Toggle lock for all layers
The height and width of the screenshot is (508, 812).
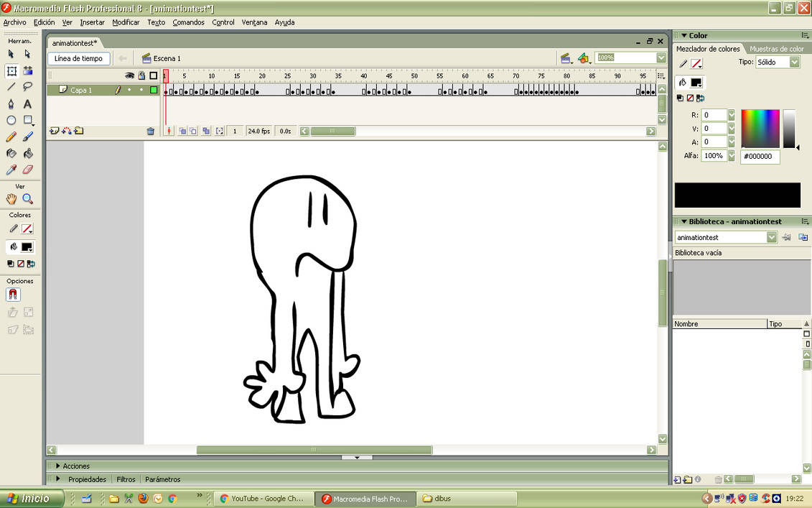pyautogui.click(x=141, y=75)
